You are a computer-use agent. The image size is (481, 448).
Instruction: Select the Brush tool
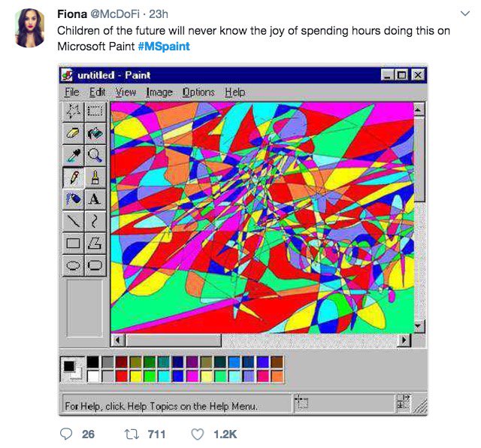click(95, 177)
